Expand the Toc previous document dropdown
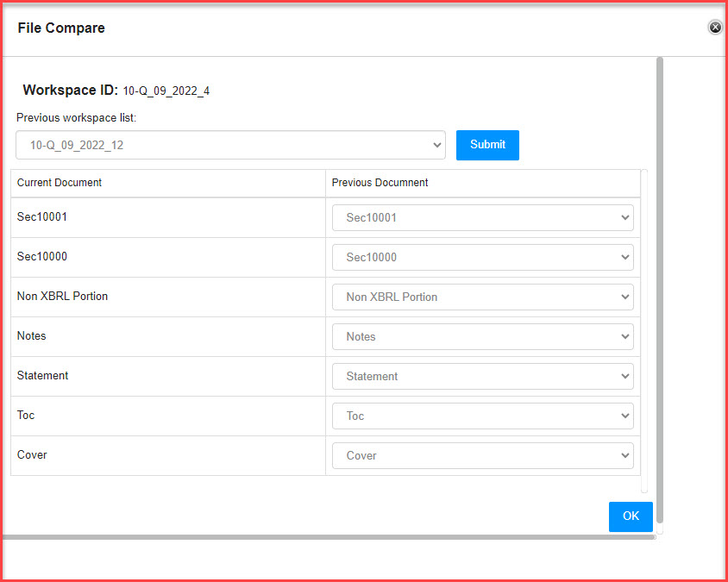 483,416
